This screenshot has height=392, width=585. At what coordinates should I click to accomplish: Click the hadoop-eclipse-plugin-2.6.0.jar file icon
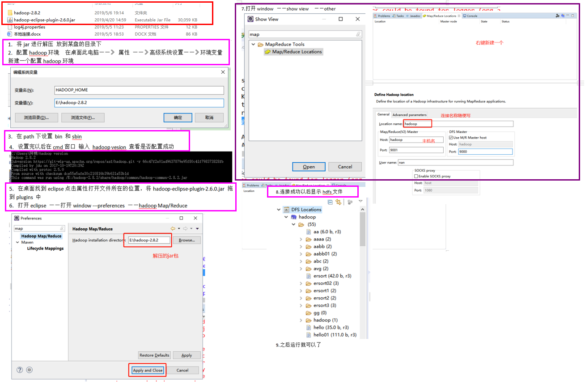[x=10, y=20]
